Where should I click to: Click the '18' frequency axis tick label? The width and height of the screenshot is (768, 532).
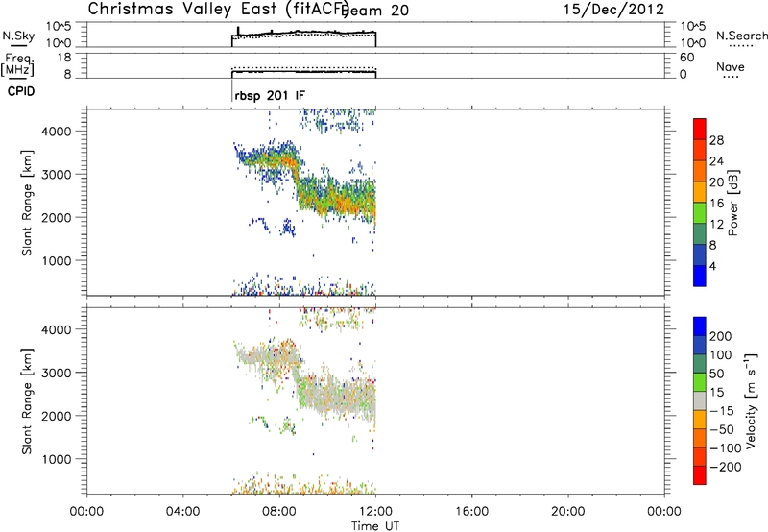click(x=64, y=58)
